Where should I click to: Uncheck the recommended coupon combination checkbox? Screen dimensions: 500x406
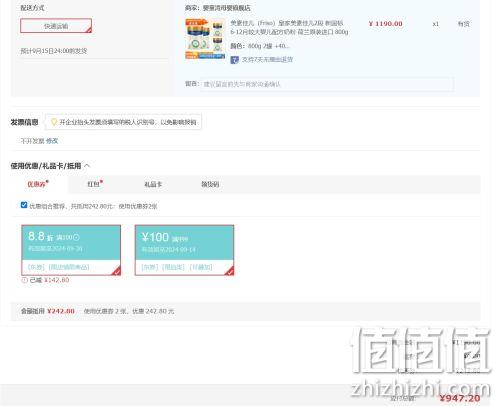24,205
